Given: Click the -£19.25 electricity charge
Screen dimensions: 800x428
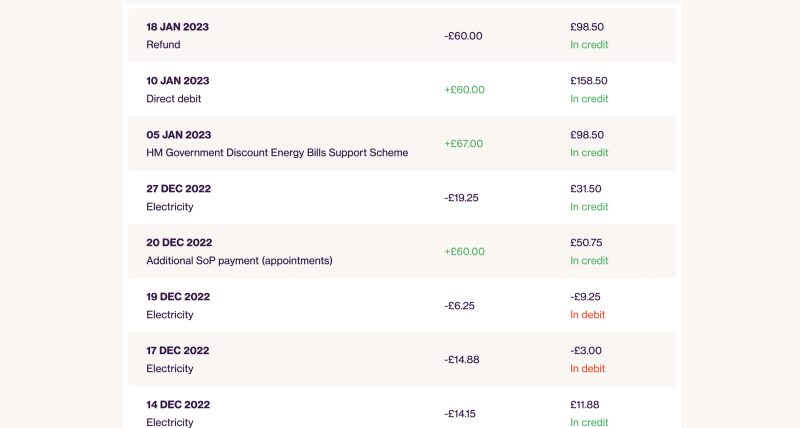Looking at the screenshot, I should tap(461, 198).
